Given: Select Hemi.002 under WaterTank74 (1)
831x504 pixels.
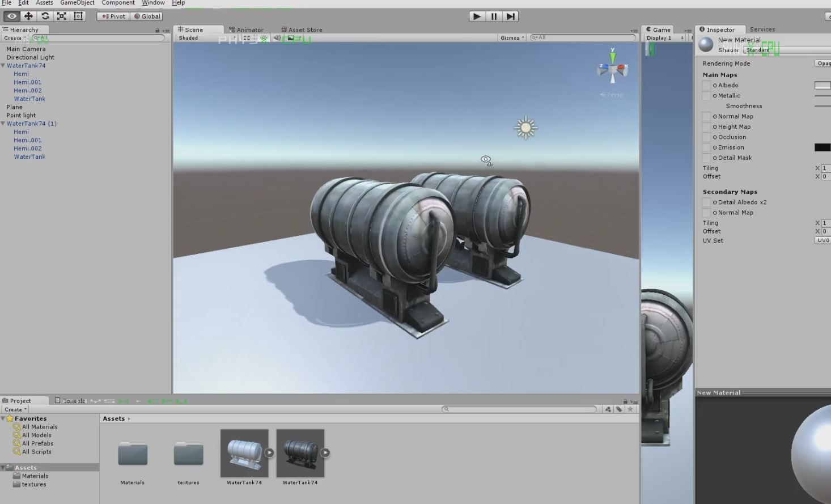Looking at the screenshot, I should pos(28,149).
